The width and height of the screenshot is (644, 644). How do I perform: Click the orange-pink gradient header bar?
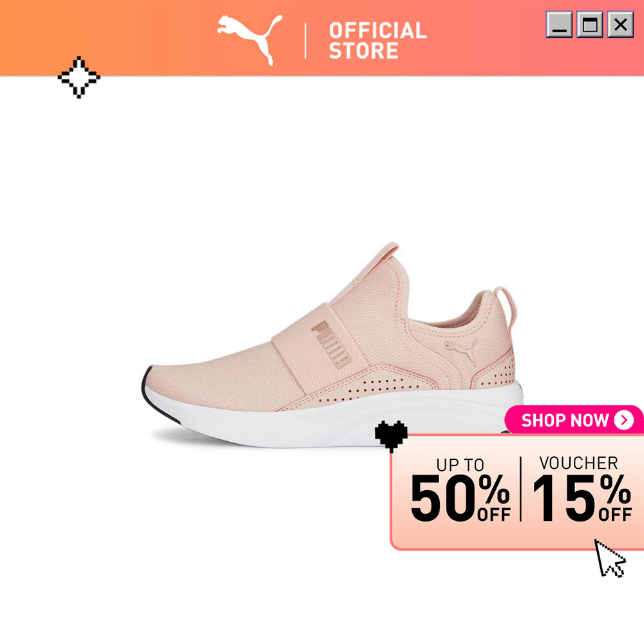[322, 38]
